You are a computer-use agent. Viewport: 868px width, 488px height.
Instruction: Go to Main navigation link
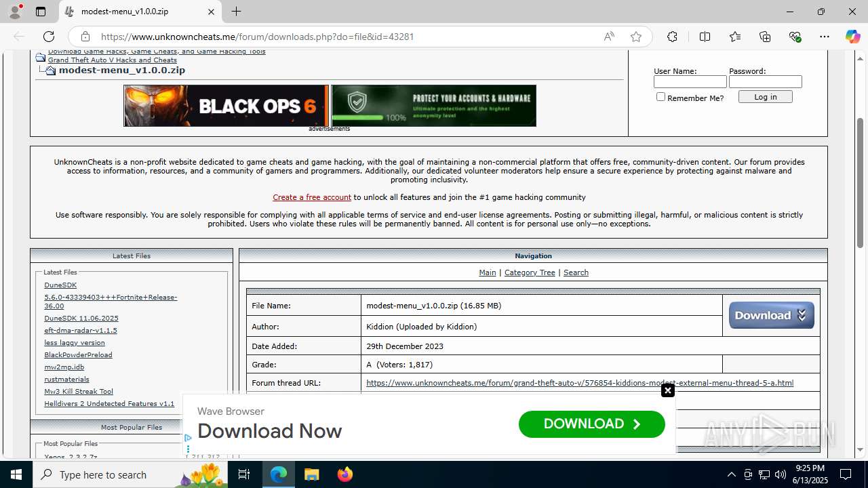click(487, 272)
